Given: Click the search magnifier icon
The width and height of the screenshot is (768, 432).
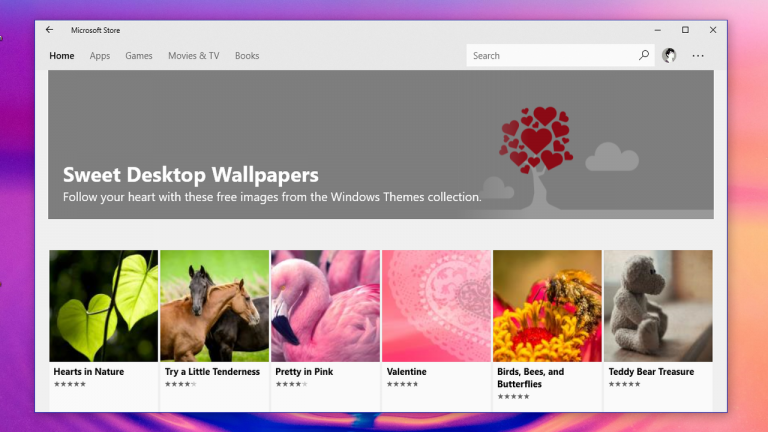Looking at the screenshot, I should [644, 55].
